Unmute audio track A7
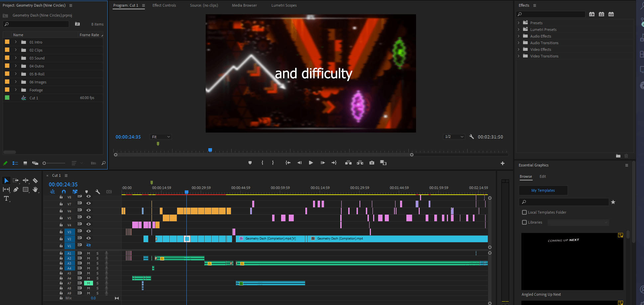The width and height of the screenshot is (644, 305). [88, 283]
